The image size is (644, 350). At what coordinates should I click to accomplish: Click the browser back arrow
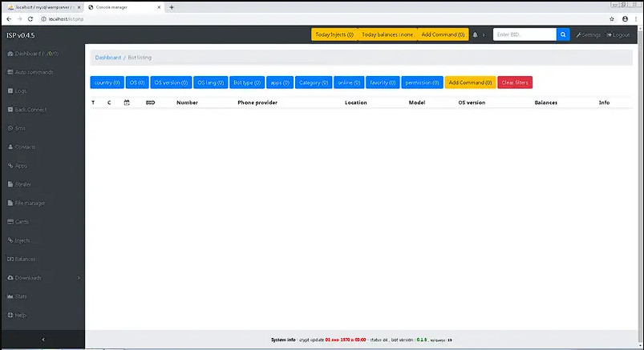click(9, 19)
